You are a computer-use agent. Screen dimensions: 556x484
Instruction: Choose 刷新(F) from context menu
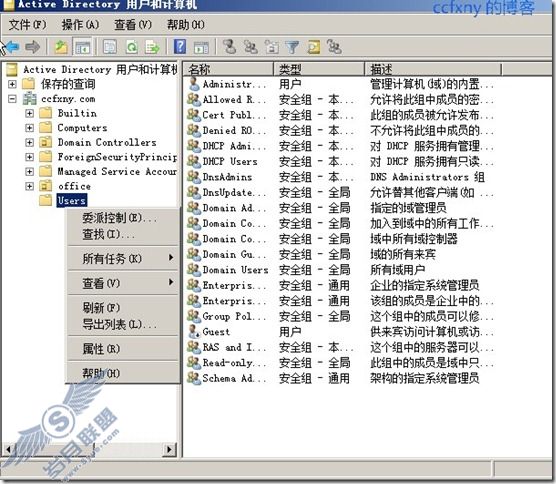coord(123,307)
